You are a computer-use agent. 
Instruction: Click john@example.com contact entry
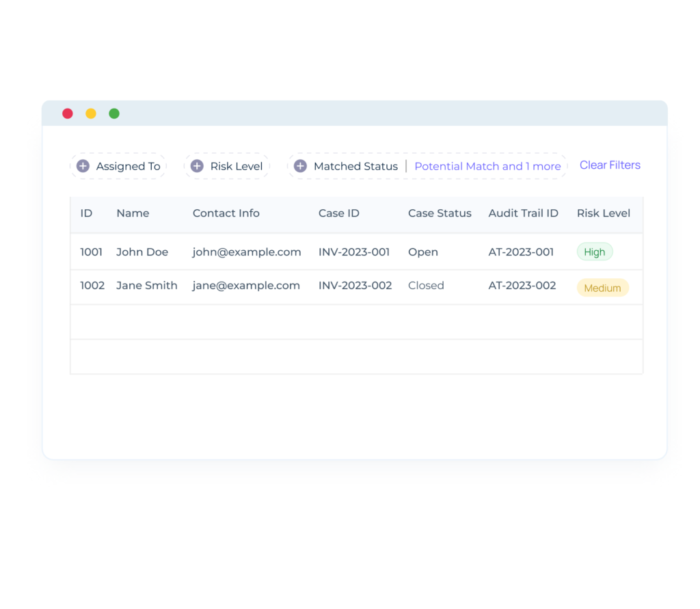246,252
